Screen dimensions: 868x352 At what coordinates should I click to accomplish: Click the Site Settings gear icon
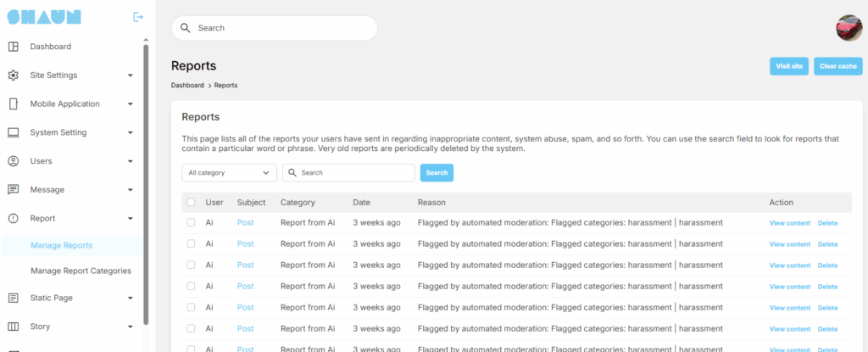point(14,75)
